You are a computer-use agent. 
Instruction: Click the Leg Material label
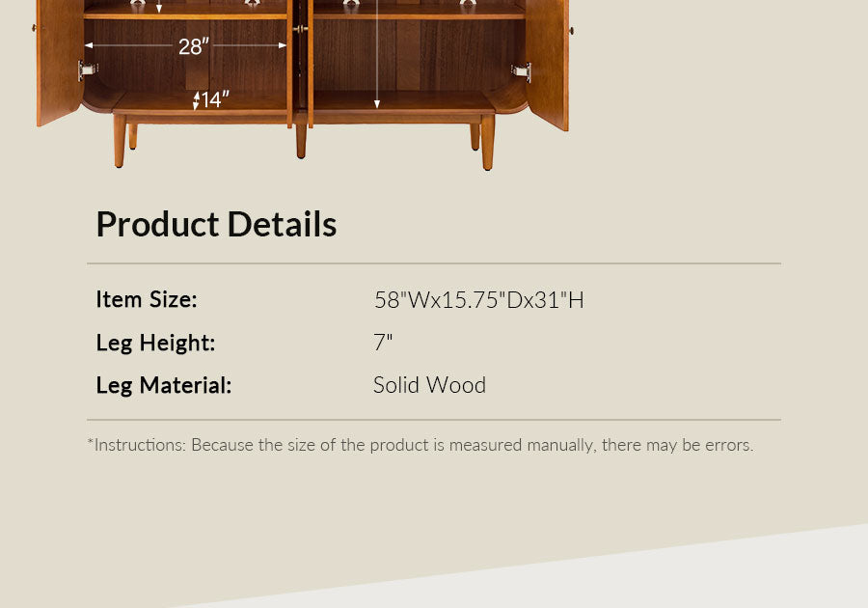tap(164, 385)
